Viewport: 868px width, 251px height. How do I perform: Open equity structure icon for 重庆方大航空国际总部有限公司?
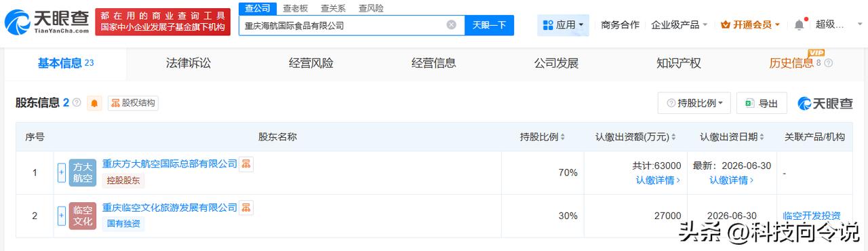[246, 163]
